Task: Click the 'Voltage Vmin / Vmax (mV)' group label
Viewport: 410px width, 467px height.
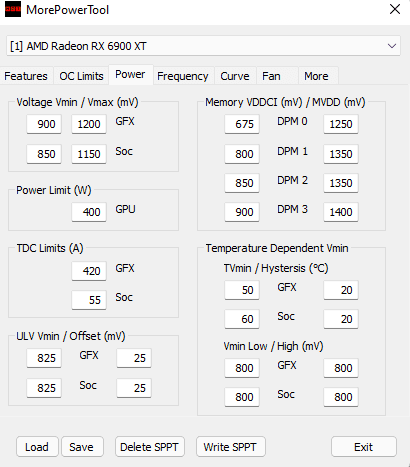Action: [x=77, y=102]
